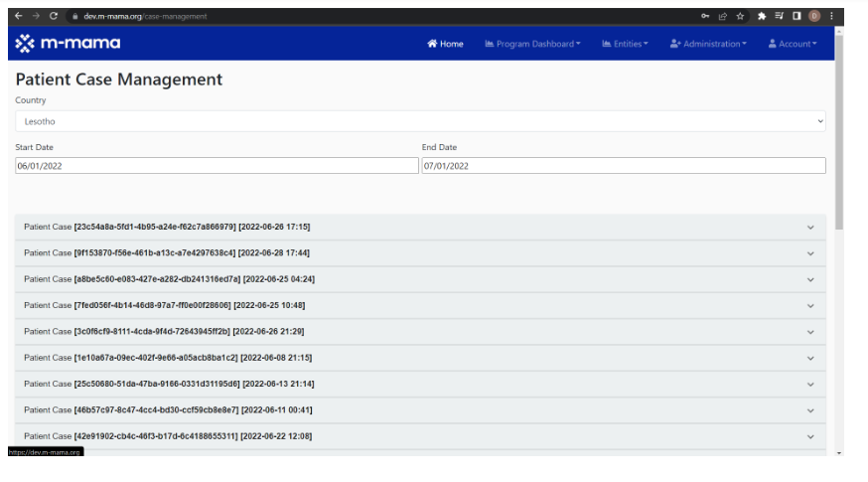Expand patient case a8be5c60 chevron

click(810, 279)
